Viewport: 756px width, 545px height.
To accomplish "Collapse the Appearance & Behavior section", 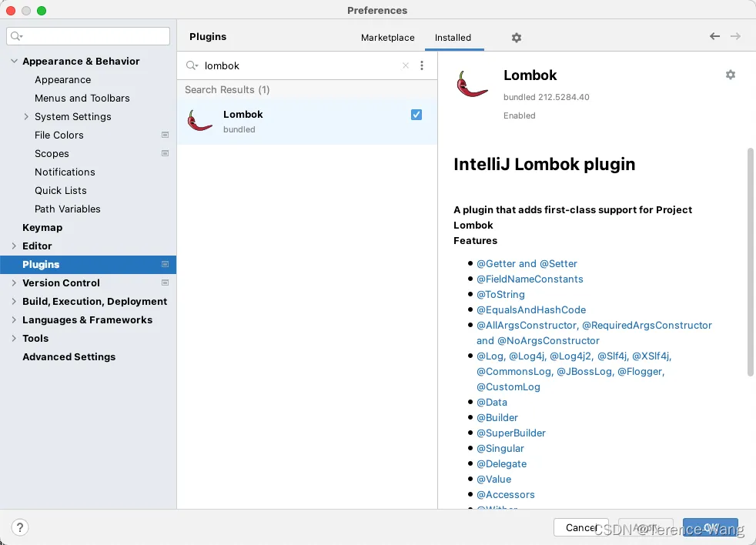I will click(14, 62).
